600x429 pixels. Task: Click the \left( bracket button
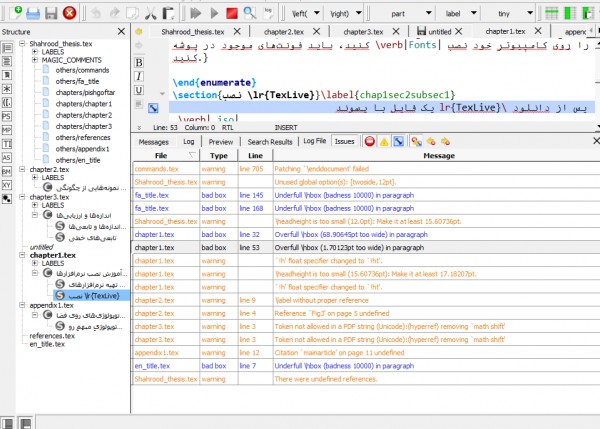tap(299, 13)
